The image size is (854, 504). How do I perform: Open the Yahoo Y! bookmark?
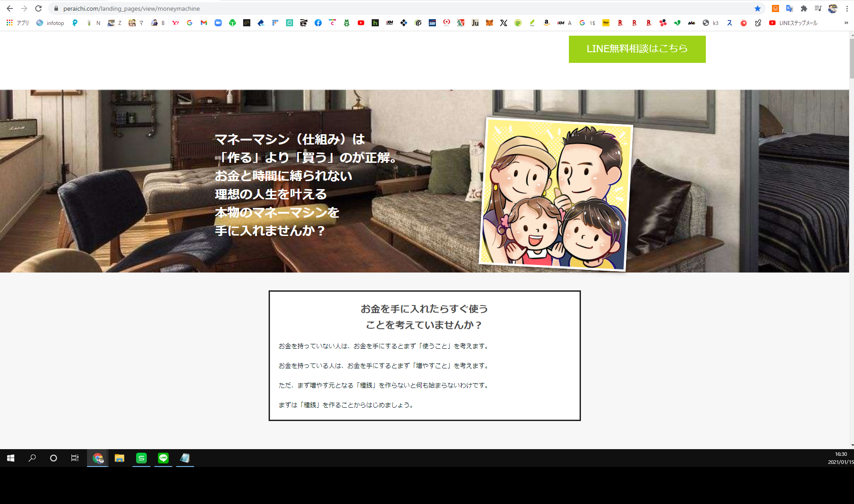[175, 23]
